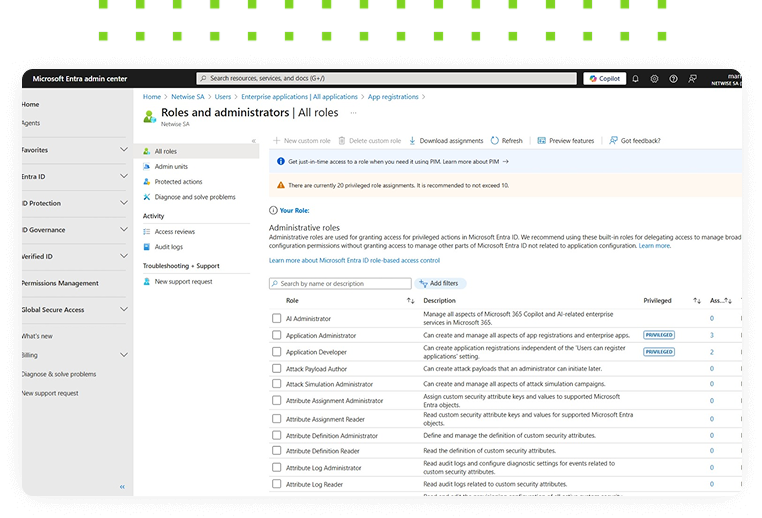Tick the Attack Payload Author checkbox
This screenshot has height=518, width=762.
[277, 368]
